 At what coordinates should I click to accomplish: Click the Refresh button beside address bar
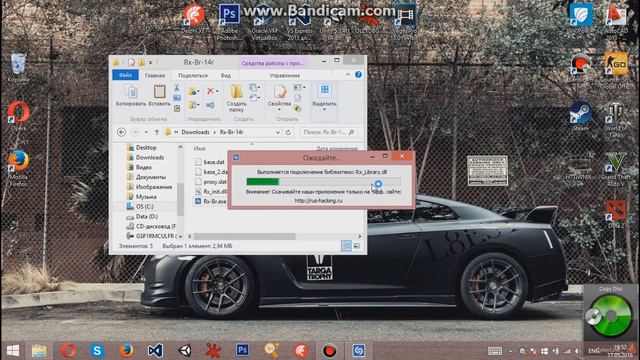tap(288, 132)
